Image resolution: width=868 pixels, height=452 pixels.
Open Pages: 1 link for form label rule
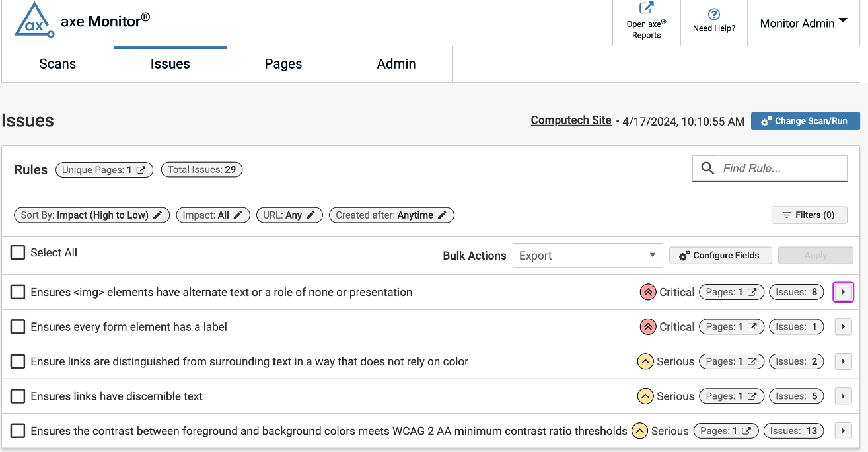tap(731, 327)
